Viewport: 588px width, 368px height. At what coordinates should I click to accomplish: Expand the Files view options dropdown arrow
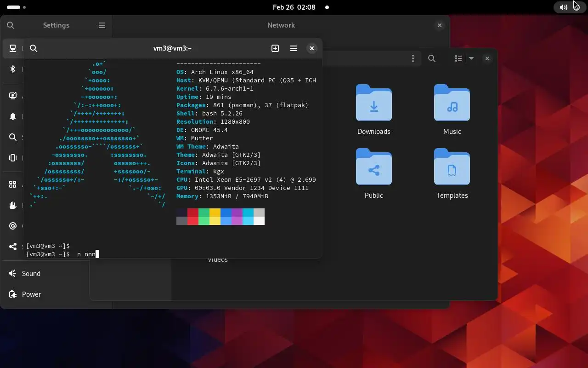[x=471, y=58]
